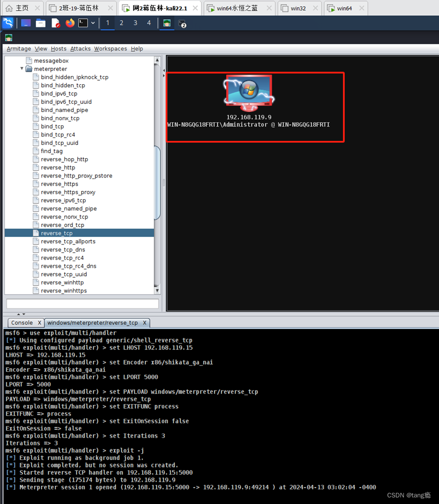439x504 pixels.
Task: Select reverse_hop_http payload
Action: pyautogui.click(x=64, y=159)
